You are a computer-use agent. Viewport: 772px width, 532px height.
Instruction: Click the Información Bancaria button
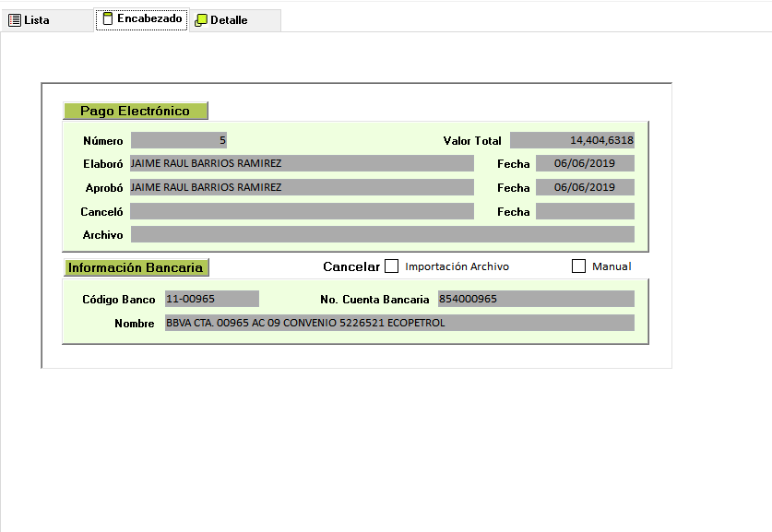click(137, 267)
